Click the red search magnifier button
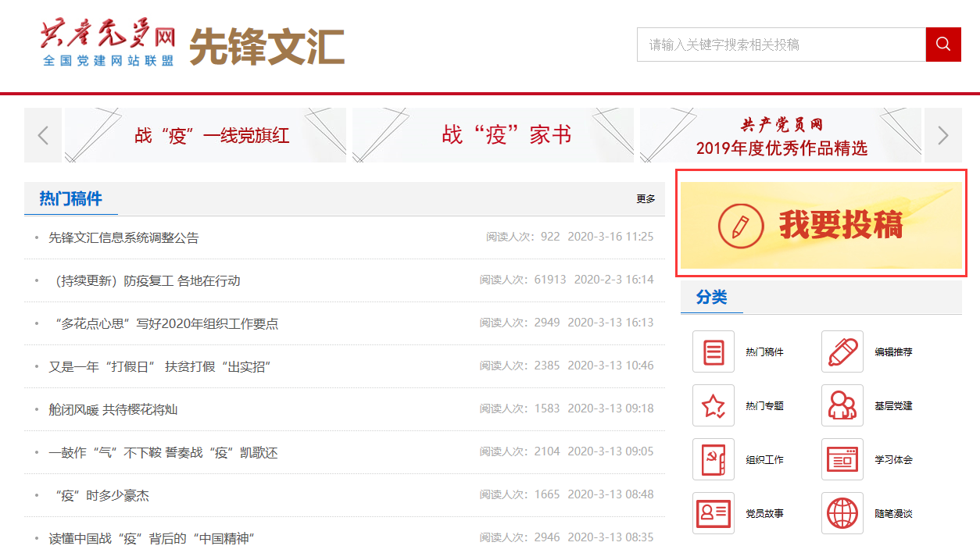980x553 pixels. click(943, 45)
